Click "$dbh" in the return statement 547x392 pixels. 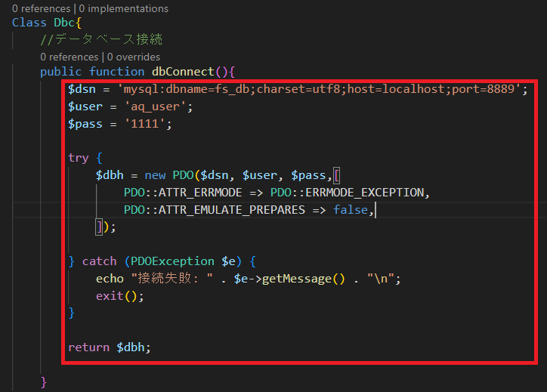[130, 347]
